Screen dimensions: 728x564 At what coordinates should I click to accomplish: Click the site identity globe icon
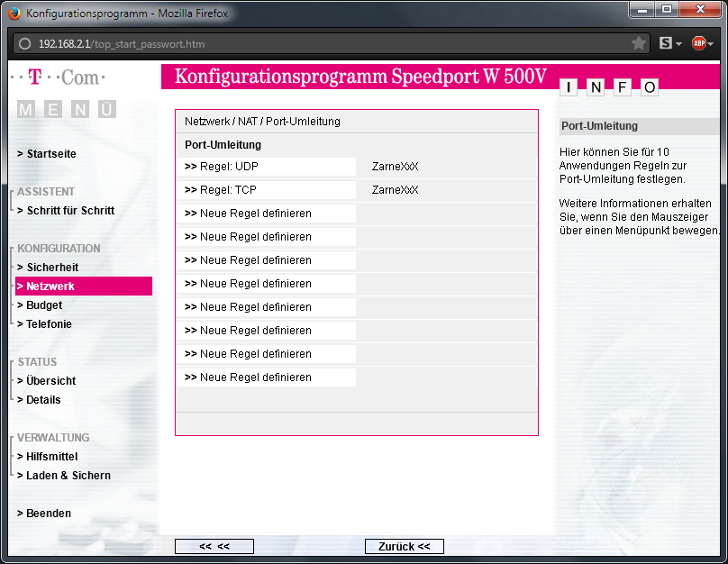pyautogui.click(x=24, y=44)
